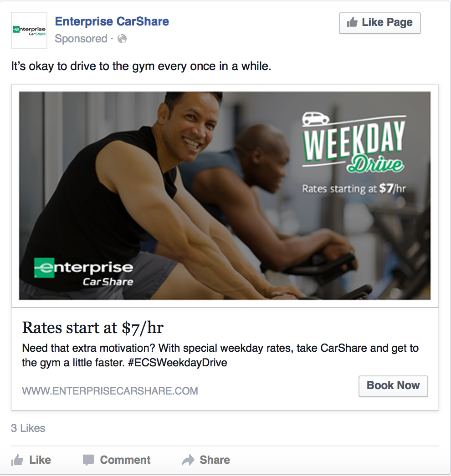Click the Rates start at $7/hr headline
The image size is (451, 476).
(93, 328)
